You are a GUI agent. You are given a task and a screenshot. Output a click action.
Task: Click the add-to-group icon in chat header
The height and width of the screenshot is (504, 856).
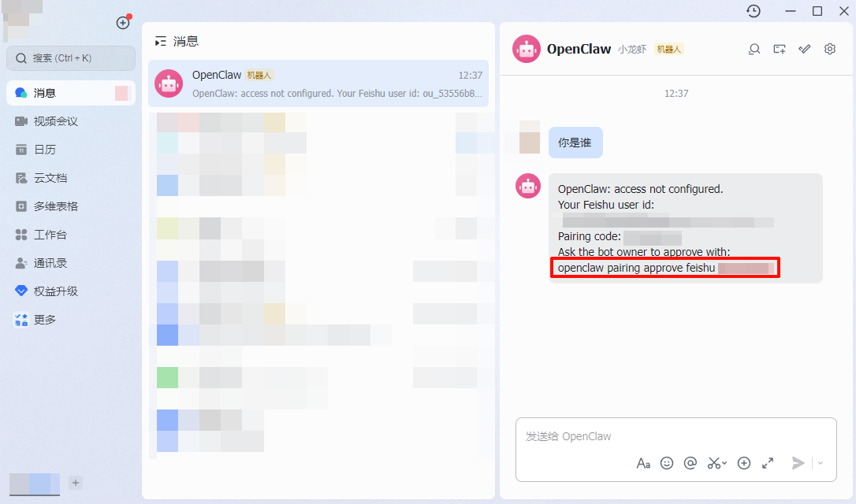pos(780,49)
